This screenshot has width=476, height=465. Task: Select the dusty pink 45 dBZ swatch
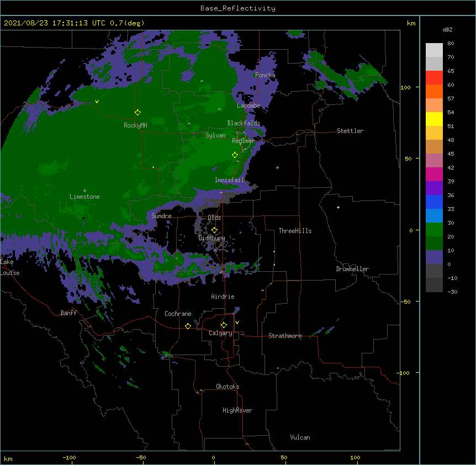coord(434,161)
